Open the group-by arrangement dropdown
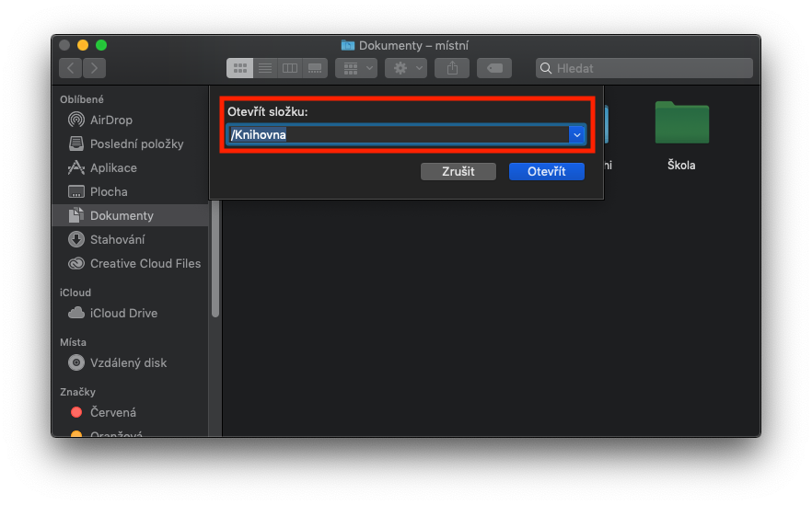 point(355,68)
